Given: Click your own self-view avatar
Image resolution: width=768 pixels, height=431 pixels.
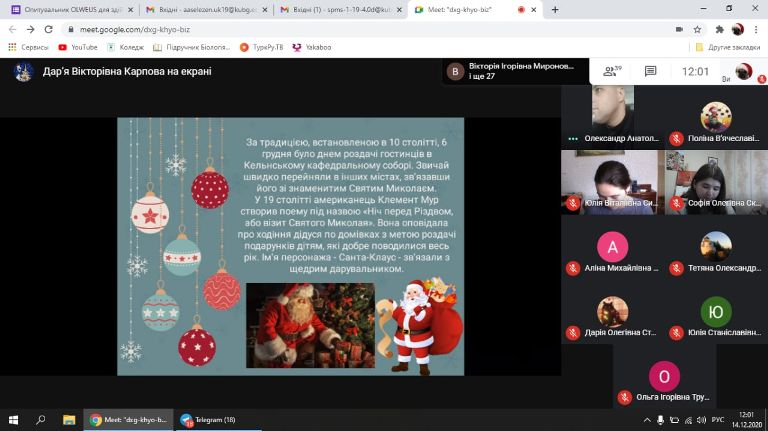Looking at the screenshot, I should coord(744,72).
